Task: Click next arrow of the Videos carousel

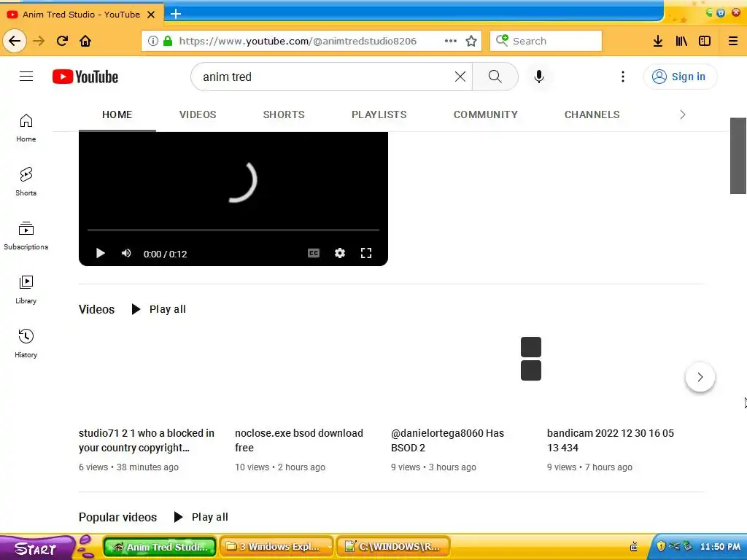Action: click(700, 377)
